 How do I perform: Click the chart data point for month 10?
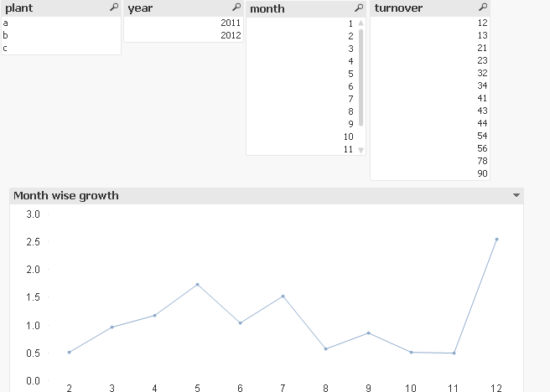point(411,352)
